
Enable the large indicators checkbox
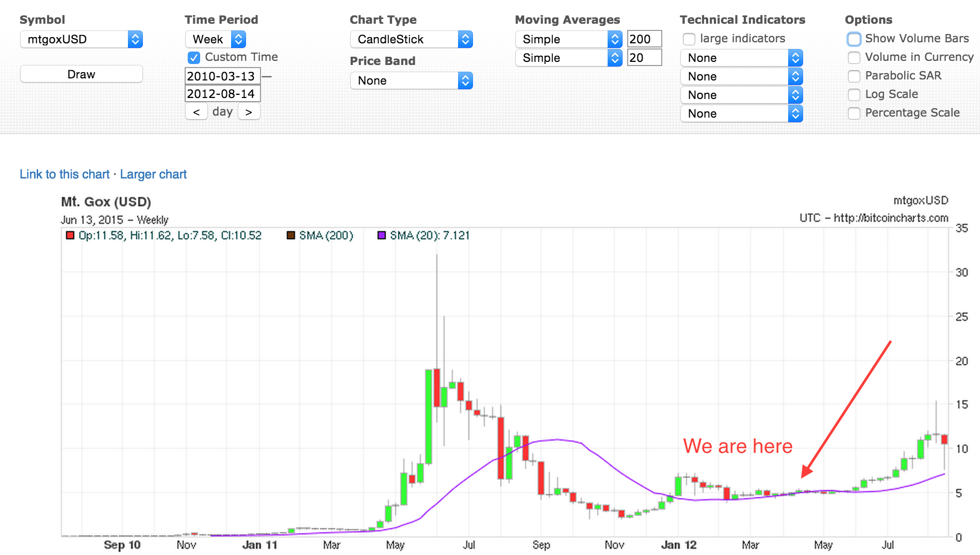(689, 39)
